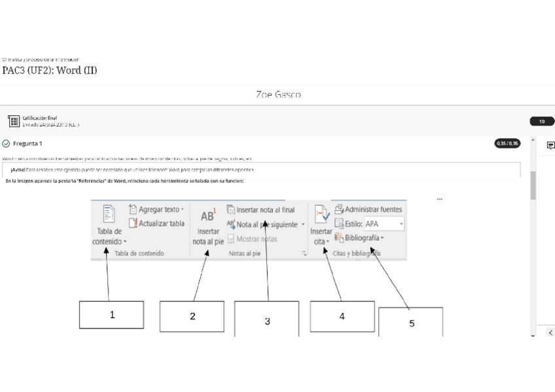Open the APA style dropdown
The image size is (555, 392).
pos(401,224)
